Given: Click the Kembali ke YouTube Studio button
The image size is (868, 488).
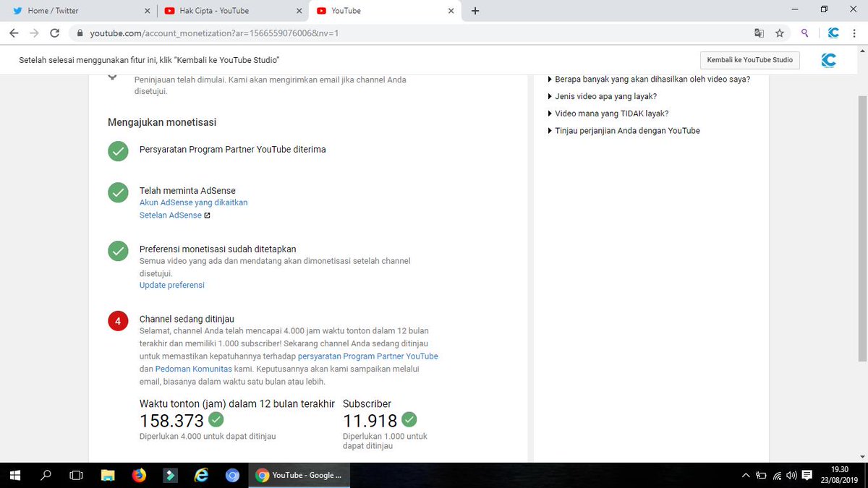Looking at the screenshot, I should (749, 60).
